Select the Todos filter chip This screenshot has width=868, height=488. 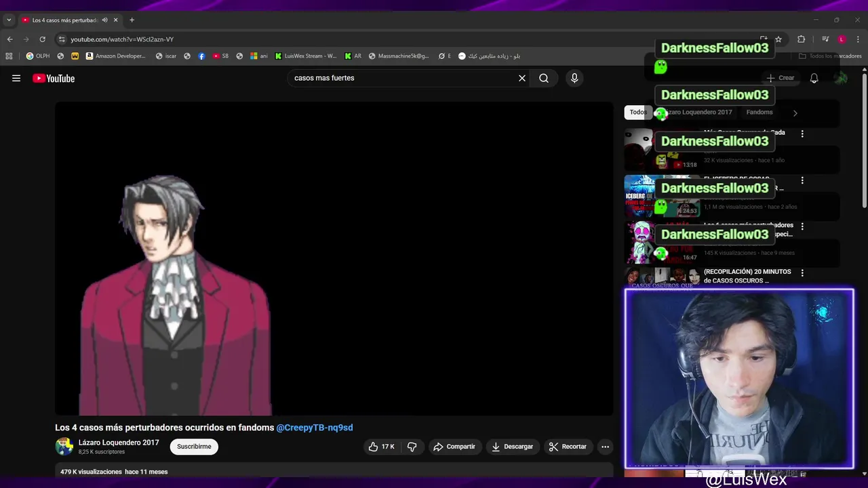638,113
